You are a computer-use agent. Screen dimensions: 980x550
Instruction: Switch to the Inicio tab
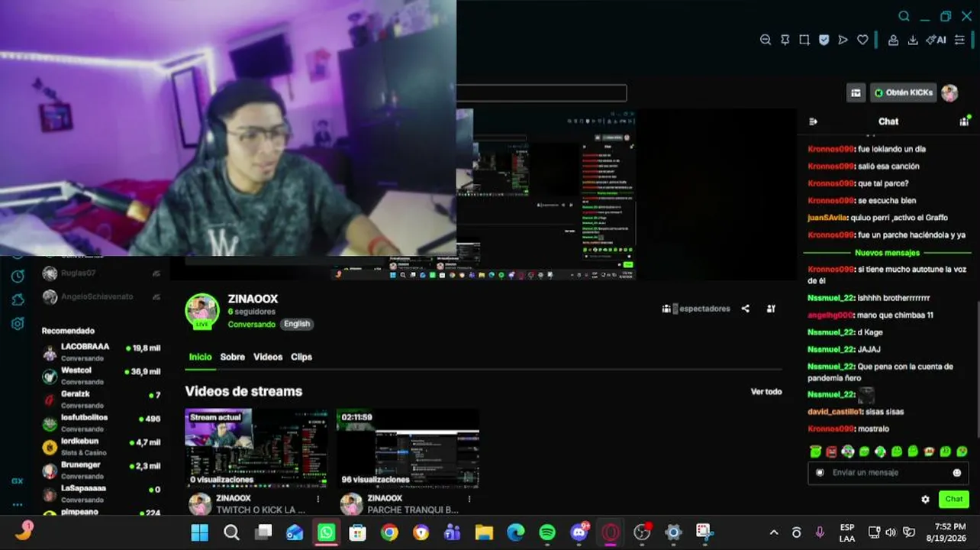[x=200, y=357]
